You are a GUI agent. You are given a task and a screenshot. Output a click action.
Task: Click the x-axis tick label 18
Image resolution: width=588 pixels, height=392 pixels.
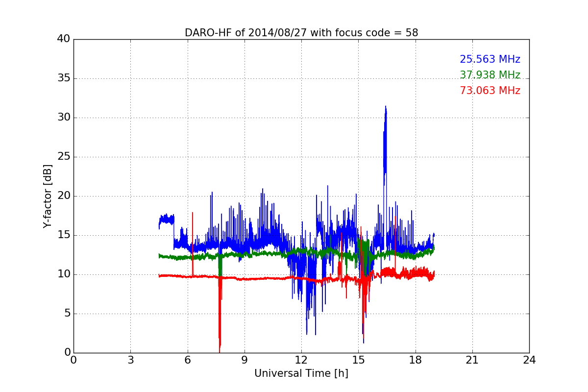tap(416, 360)
